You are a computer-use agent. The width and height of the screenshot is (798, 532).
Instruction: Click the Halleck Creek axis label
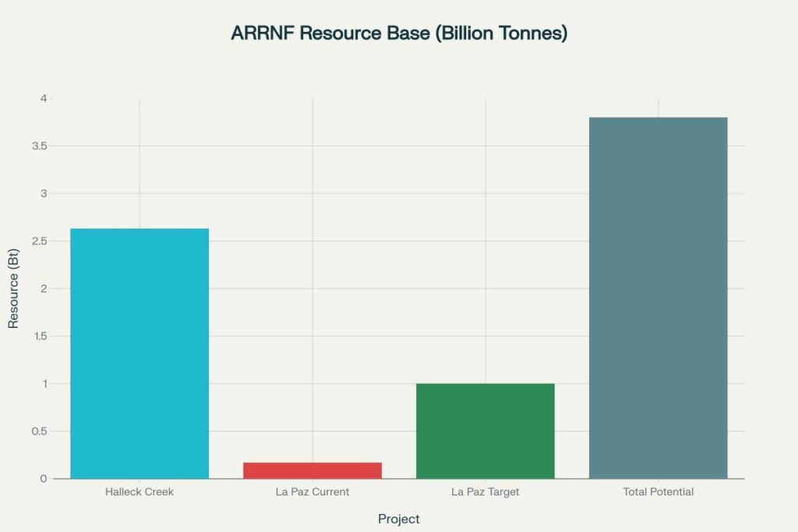click(140, 491)
